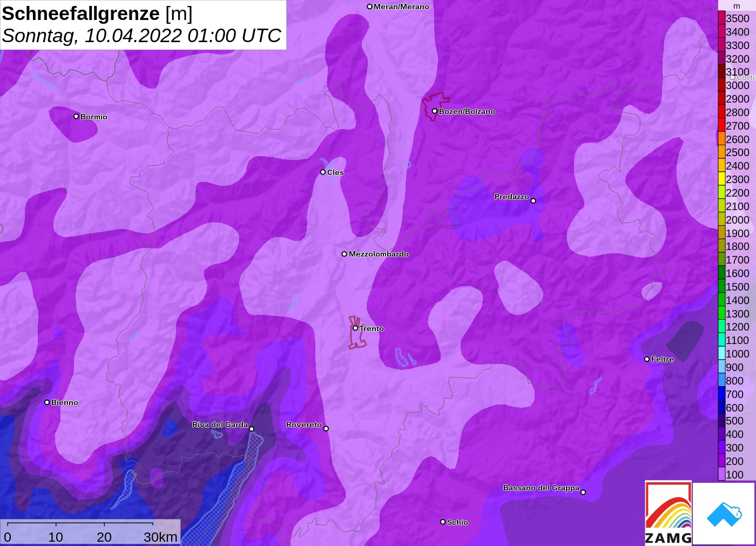
Task: Click the dark red Bozen city outline
Action: click(435, 106)
